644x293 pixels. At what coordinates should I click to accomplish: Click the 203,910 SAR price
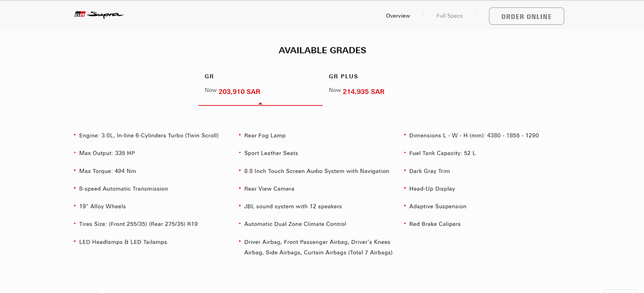[x=239, y=92]
